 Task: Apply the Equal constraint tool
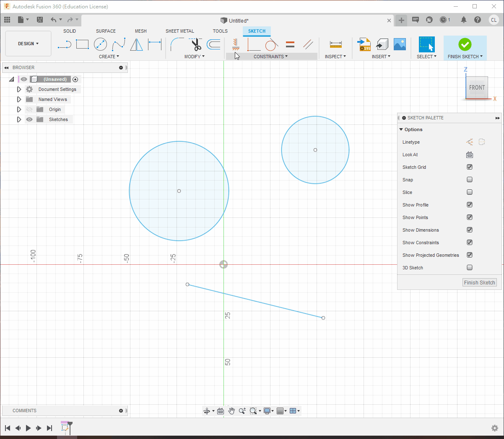coord(290,44)
